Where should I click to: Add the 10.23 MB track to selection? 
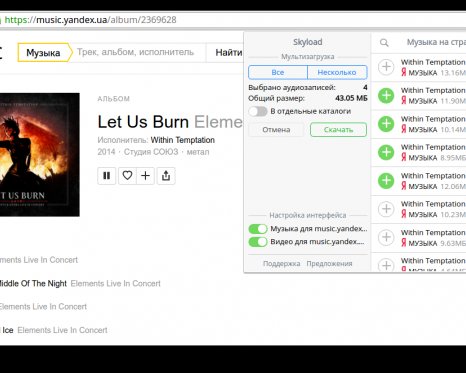pos(386,209)
